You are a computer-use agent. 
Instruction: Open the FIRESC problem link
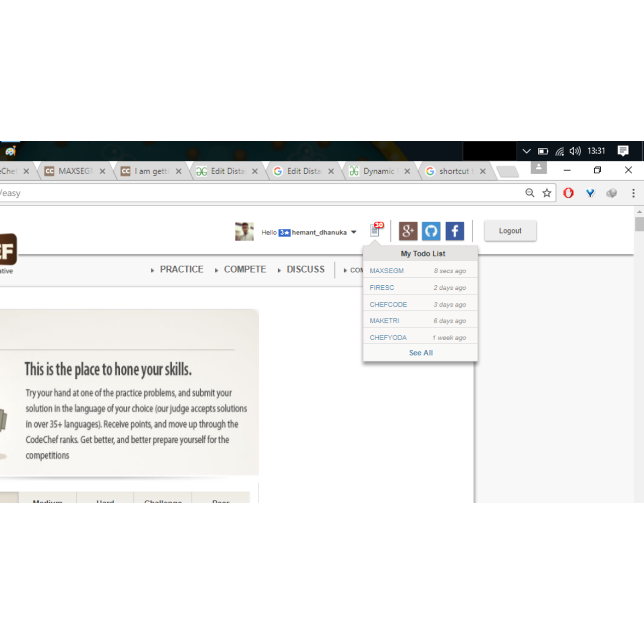[x=381, y=287]
